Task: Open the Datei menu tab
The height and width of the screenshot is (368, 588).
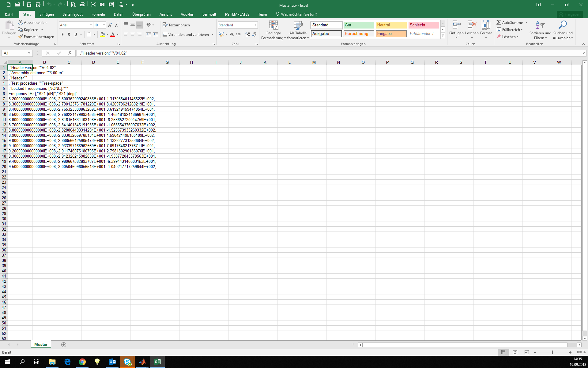Action: tap(9, 14)
